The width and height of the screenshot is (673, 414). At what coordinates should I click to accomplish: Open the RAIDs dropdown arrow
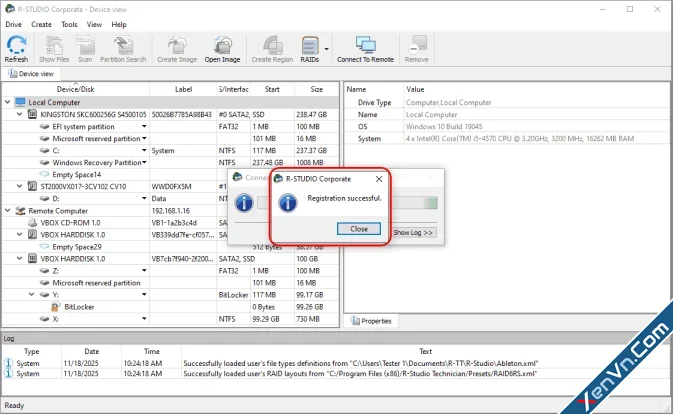click(327, 49)
